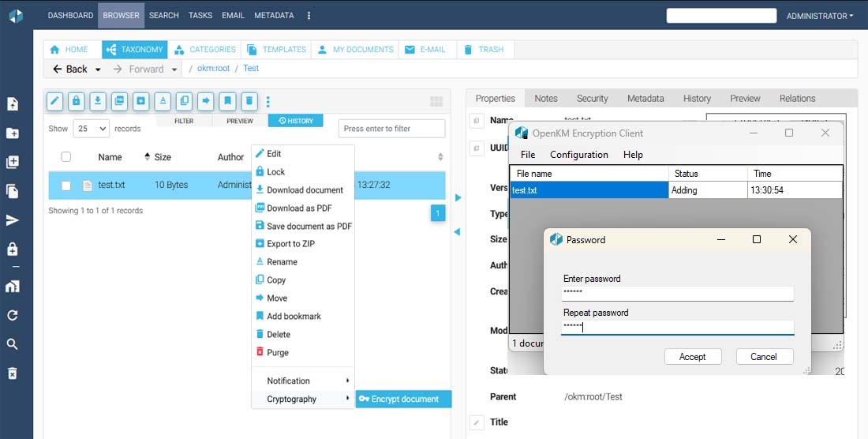868x439 pixels.
Task: Click page 1 pagination button
Action: [x=438, y=213]
